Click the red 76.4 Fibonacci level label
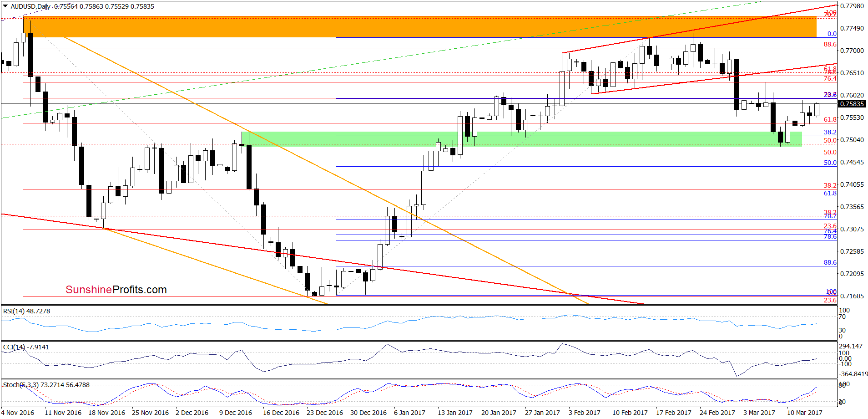Screen dimensions: 868x419 coord(830,79)
